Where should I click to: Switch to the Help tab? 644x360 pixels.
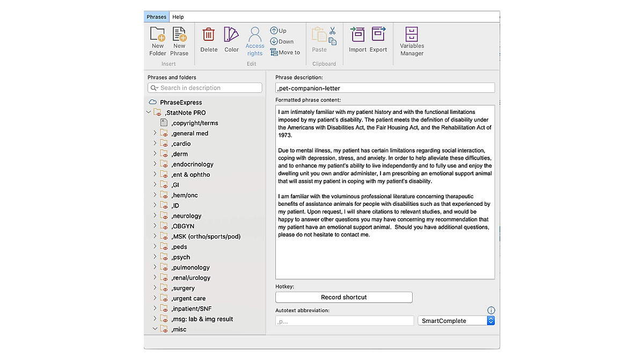(x=178, y=17)
